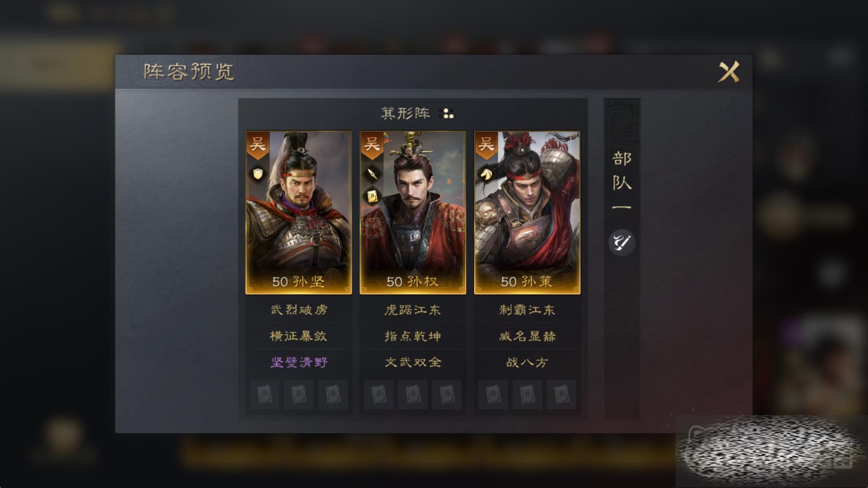
Task: View the 武烈破虏 skill
Action: tap(298, 310)
